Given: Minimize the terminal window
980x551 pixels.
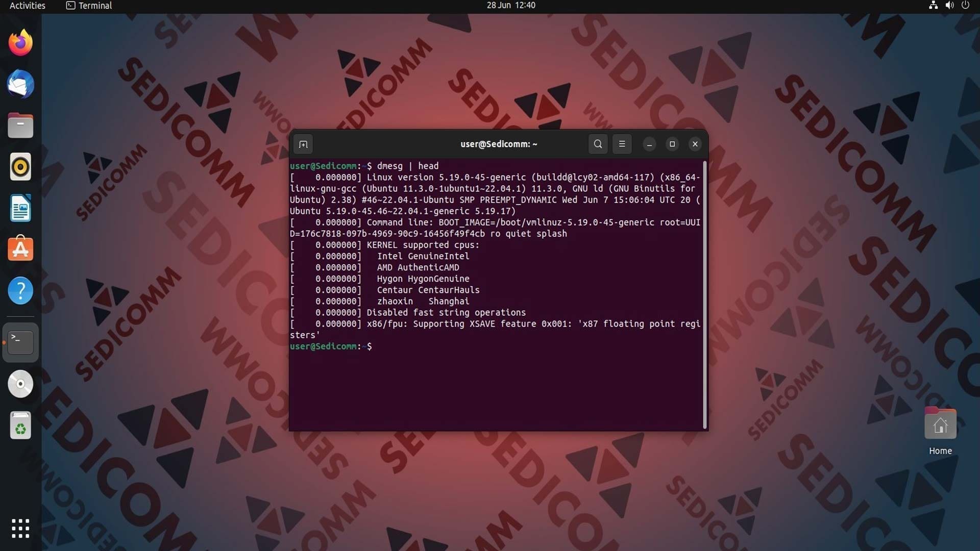Looking at the screenshot, I should [x=649, y=144].
